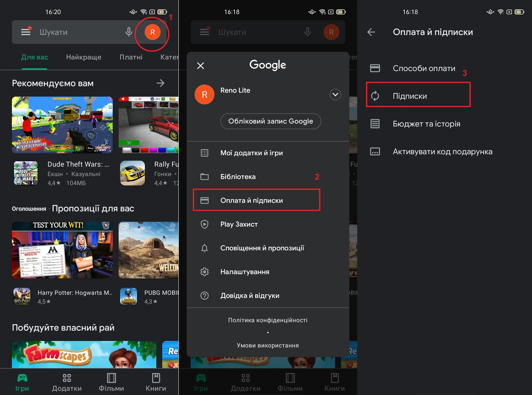
Task: Switch to Найкраще tab
Action: click(x=84, y=57)
